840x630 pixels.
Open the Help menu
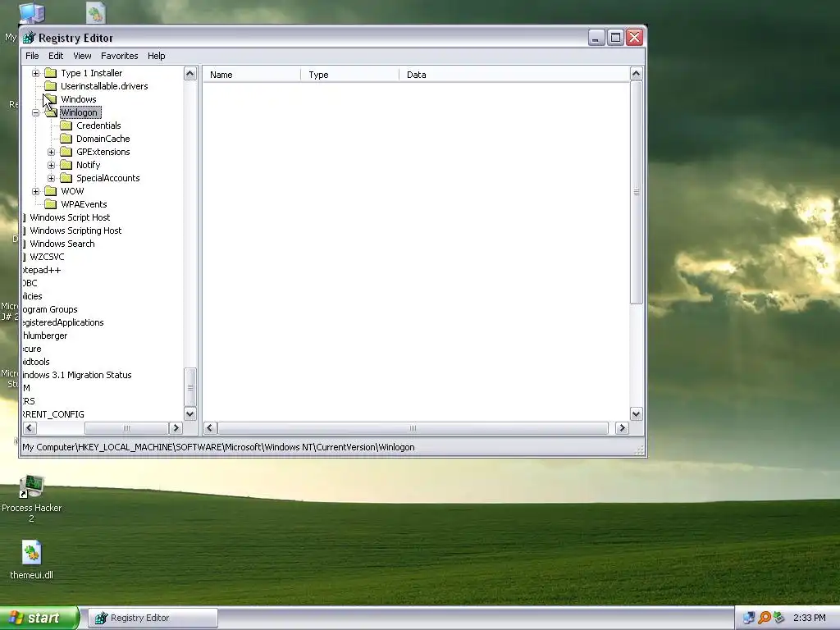[157, 56]
